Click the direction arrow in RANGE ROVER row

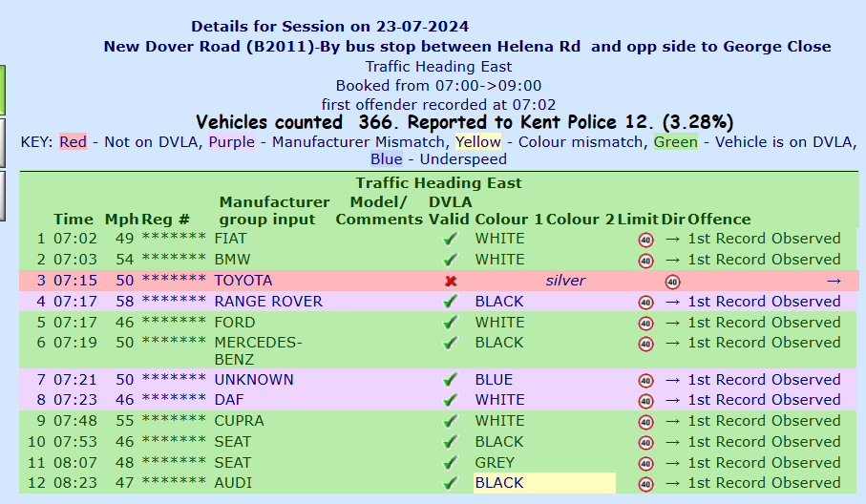(x=672, y=302)
